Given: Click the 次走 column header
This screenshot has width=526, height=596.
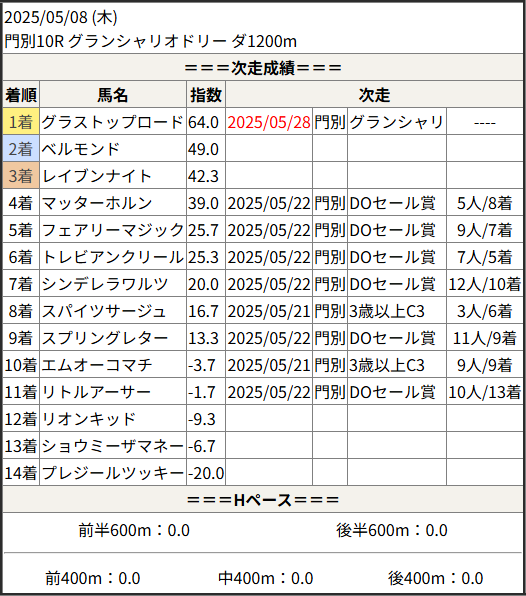Looking at the screenshot, I should pyautogui.click(x=374, y=95).
